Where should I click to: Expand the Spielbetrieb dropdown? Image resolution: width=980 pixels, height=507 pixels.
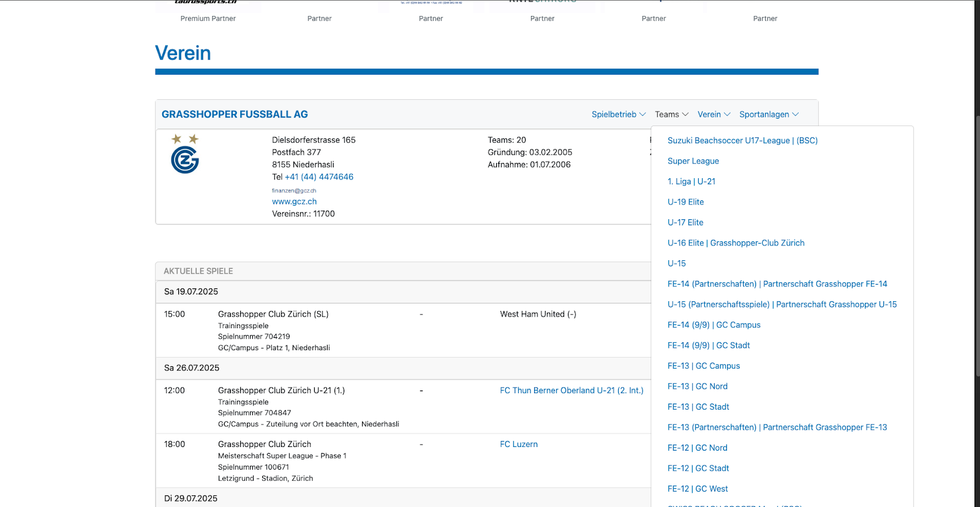(619, 115)
